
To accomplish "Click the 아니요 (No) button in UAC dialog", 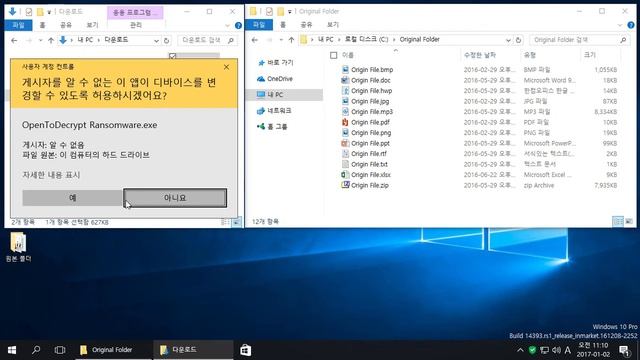I will tap(175, 198).
